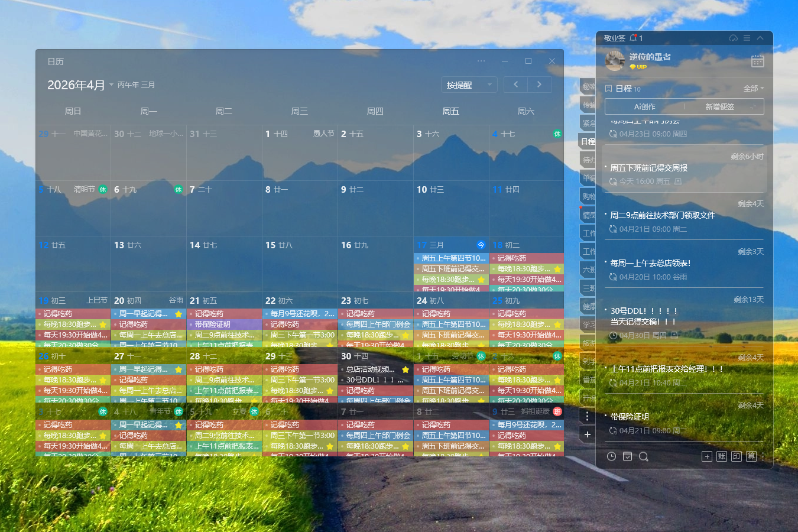Expand the 2026年4月 month picker

(111, 85)
